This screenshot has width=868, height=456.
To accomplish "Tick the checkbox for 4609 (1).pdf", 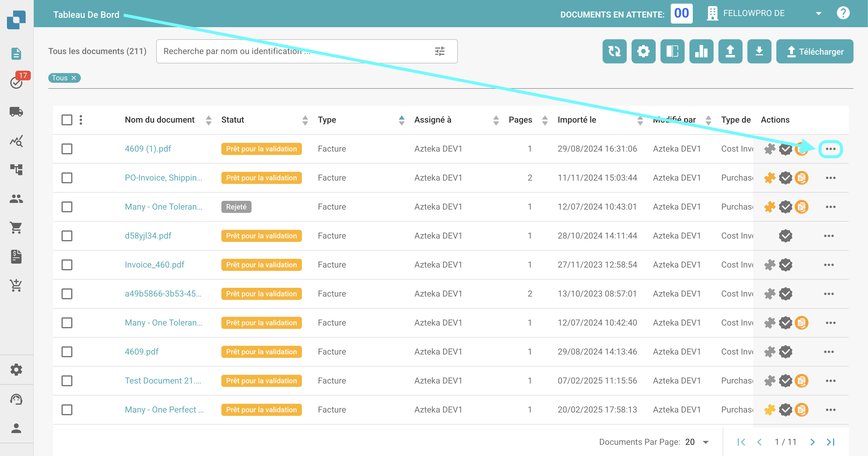I will [x=67, y=149].
